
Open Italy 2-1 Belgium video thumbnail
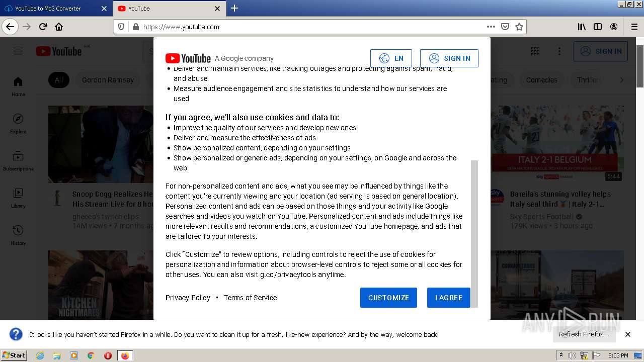[557, 144]
